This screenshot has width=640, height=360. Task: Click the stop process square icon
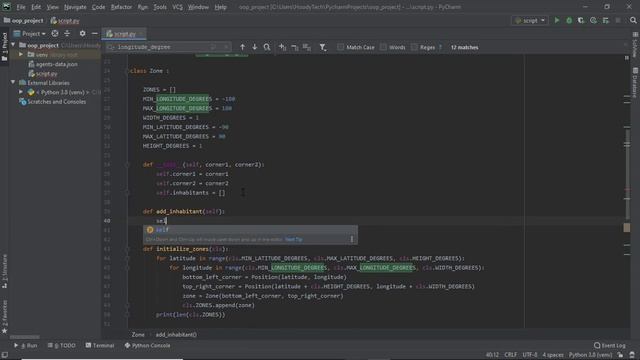tap(618, 20)
